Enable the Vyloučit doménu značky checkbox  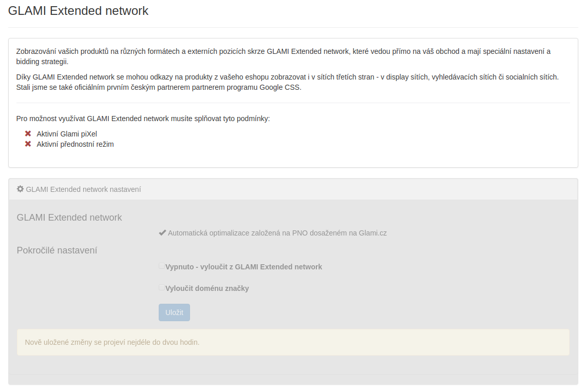click(x=161, y=287)
